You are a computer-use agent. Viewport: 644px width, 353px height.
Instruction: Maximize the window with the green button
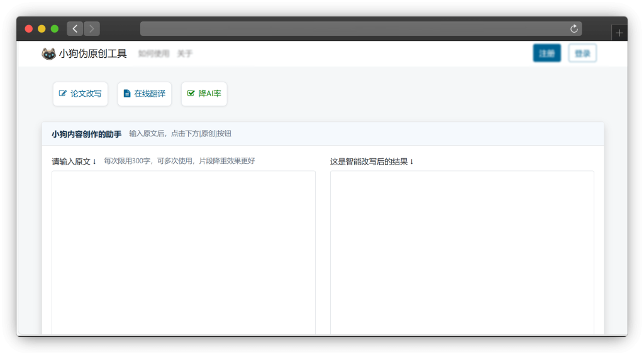coord(55,29)
